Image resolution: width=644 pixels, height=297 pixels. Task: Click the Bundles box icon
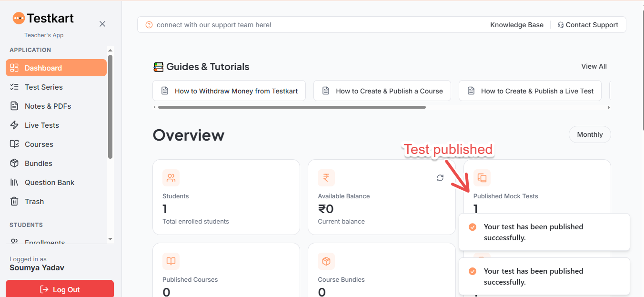[x=14, y=163]
